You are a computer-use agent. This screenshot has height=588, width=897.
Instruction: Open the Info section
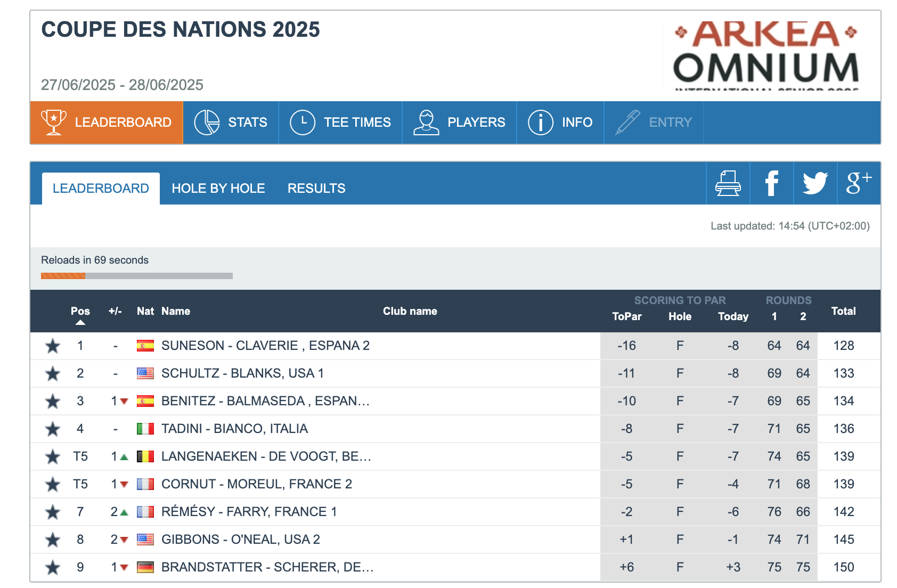tap(560, 123)
